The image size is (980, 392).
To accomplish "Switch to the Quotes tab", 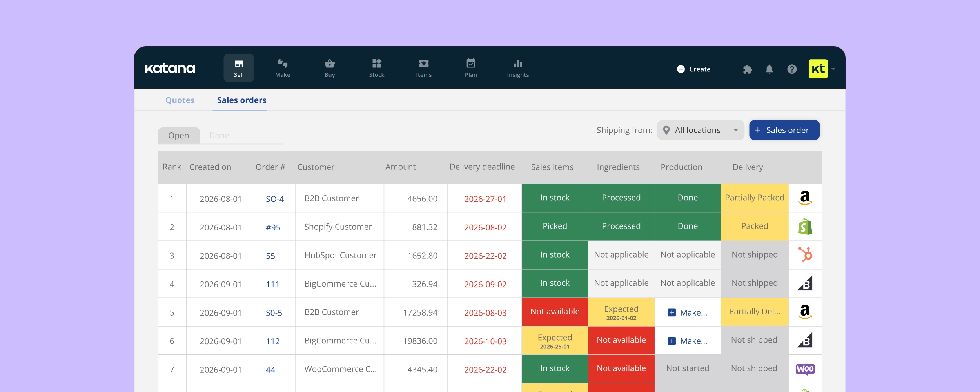I will (x=180, y=100).
